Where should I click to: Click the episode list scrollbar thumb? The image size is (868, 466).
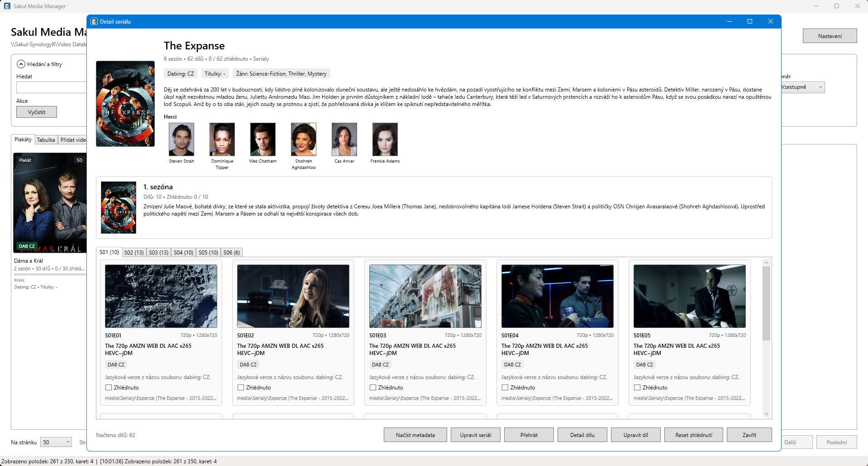[x=766, y=303]
